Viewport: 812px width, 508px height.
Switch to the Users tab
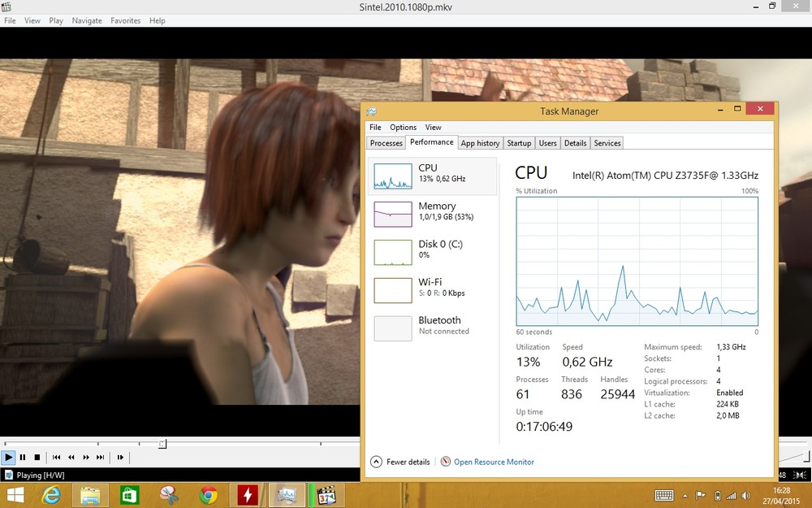pos(547,143)
